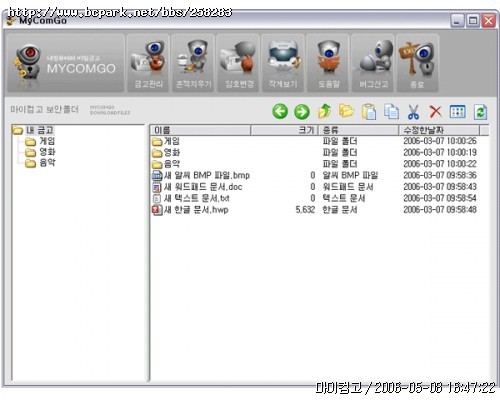This screenshot has height=400, width=500.
Task: Click the 종료 exit button
Action: [417, 63]
